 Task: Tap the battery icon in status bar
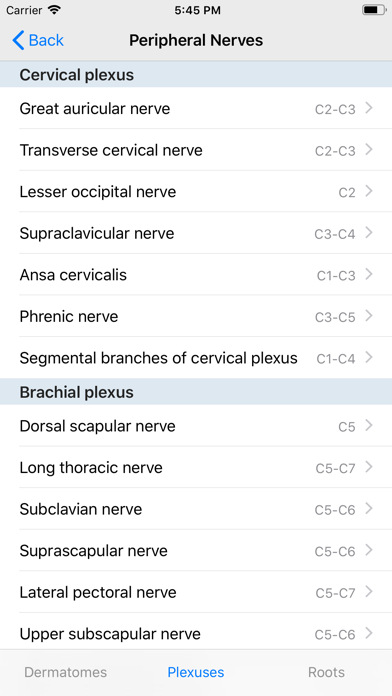[374, 10]
